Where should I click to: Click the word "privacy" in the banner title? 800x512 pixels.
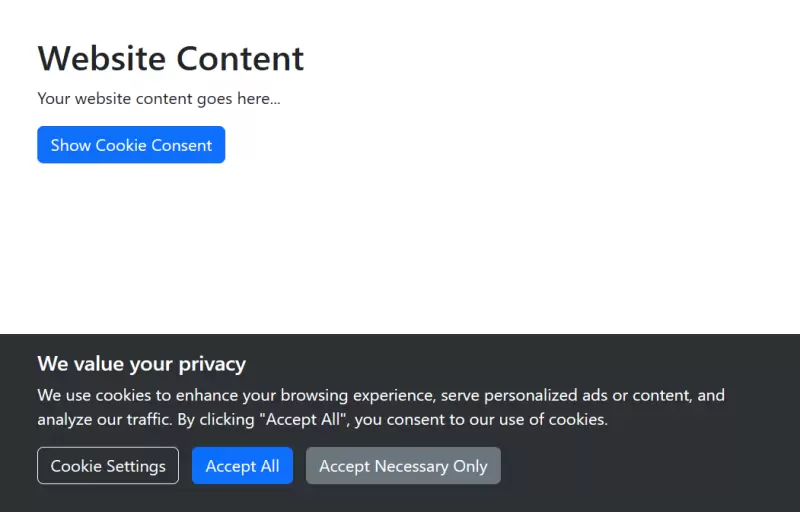click(x=212, y=363)
